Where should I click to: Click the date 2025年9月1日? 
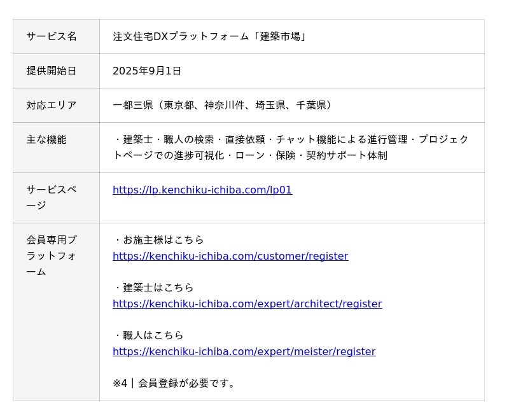point(147,71)
